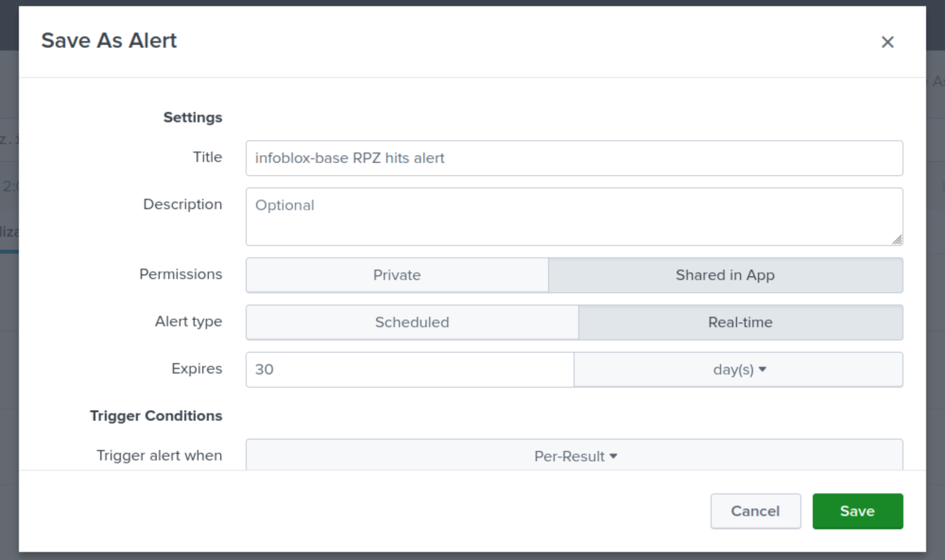The image size is (945, 560).
Task: Click the Alert type label
Action: [x=188, y=321]
